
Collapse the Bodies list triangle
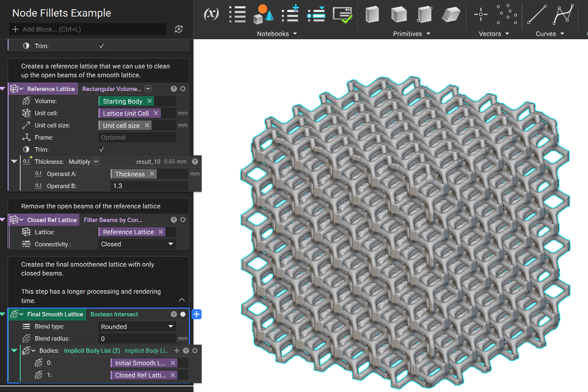(14, 350)
